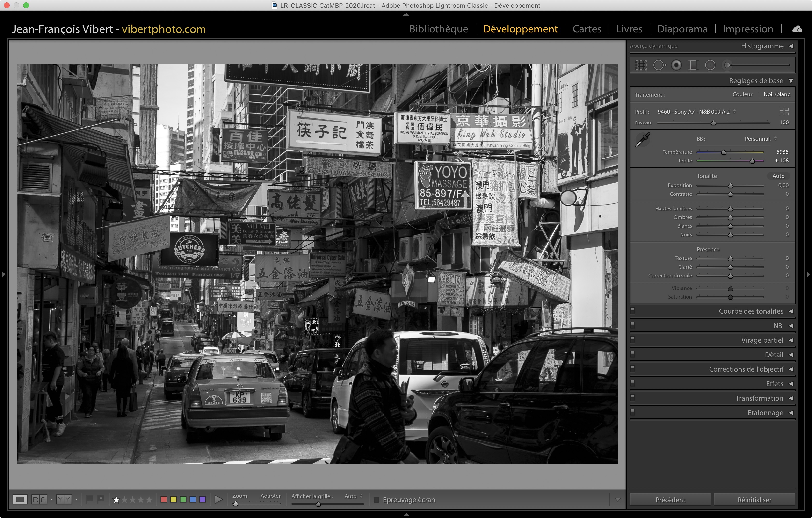
Task: Click the Précédent button
Action: click(670, 499)
